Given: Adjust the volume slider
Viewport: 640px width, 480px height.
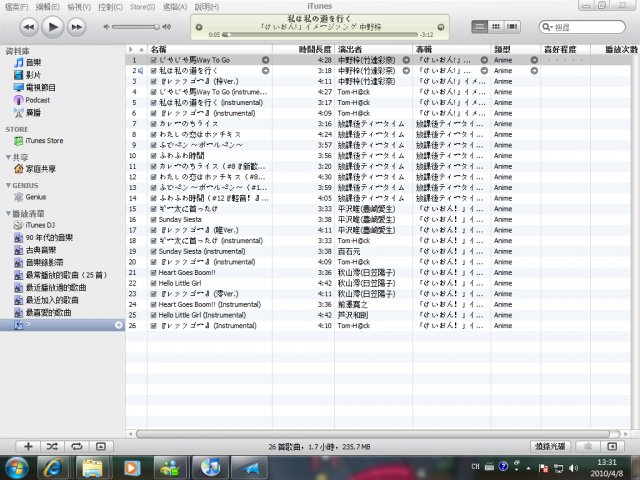Looking at the screenshot, I should (136, 27).
